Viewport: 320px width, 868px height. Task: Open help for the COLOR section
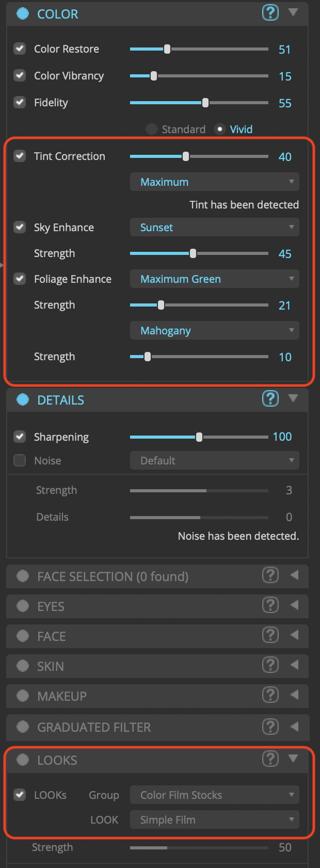coord(270,13)
